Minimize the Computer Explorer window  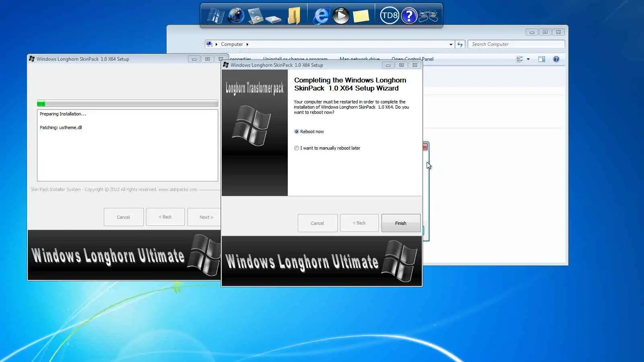click(x=532, y=32)
